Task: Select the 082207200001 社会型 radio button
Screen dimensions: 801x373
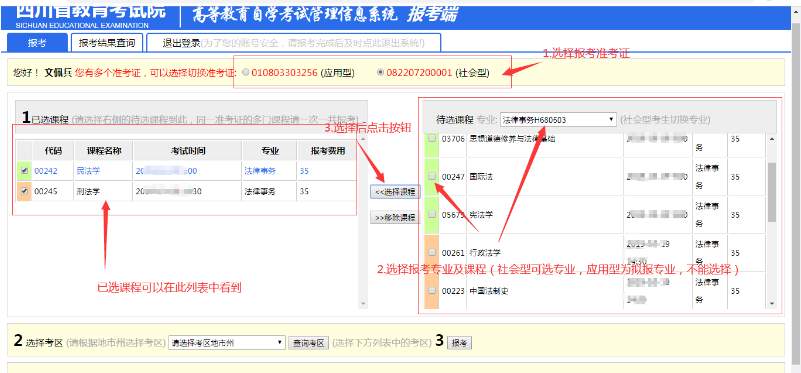Action: pyautogui.click(x=380, y=73)
